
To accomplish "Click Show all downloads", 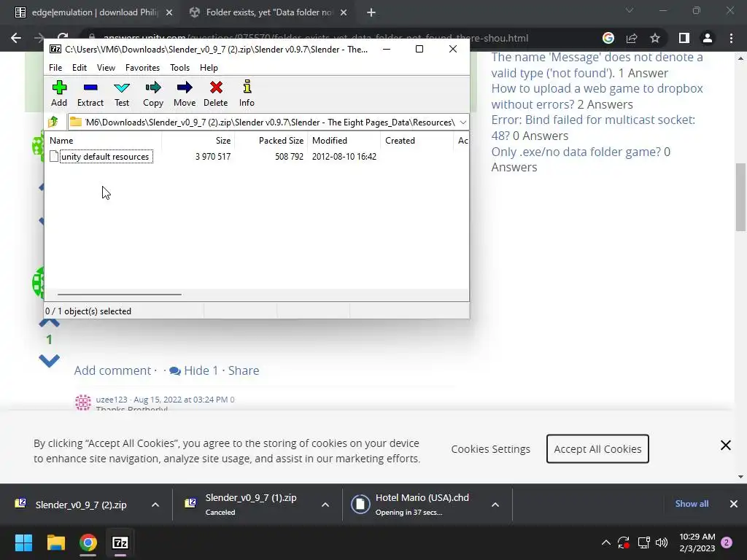I will (x=692, y=504).
